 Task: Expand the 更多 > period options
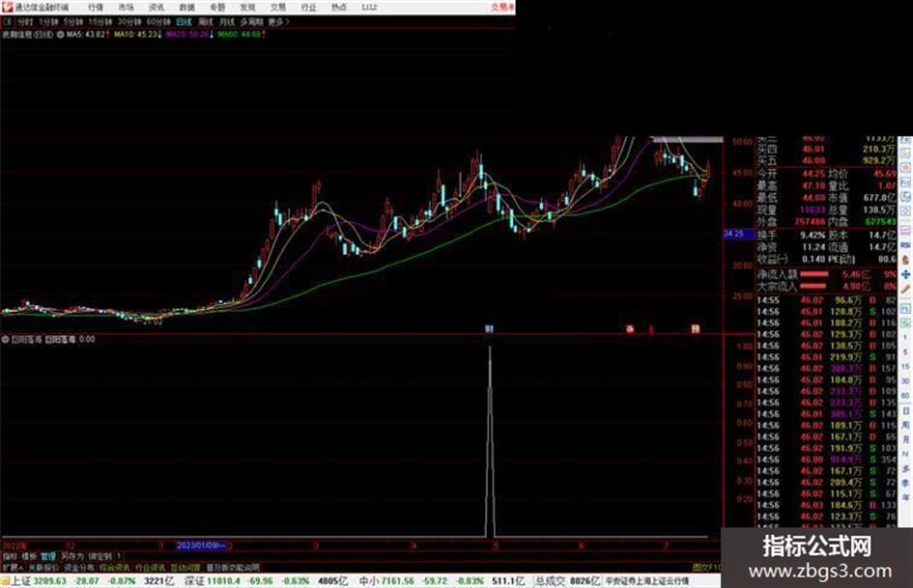point(278,21)
